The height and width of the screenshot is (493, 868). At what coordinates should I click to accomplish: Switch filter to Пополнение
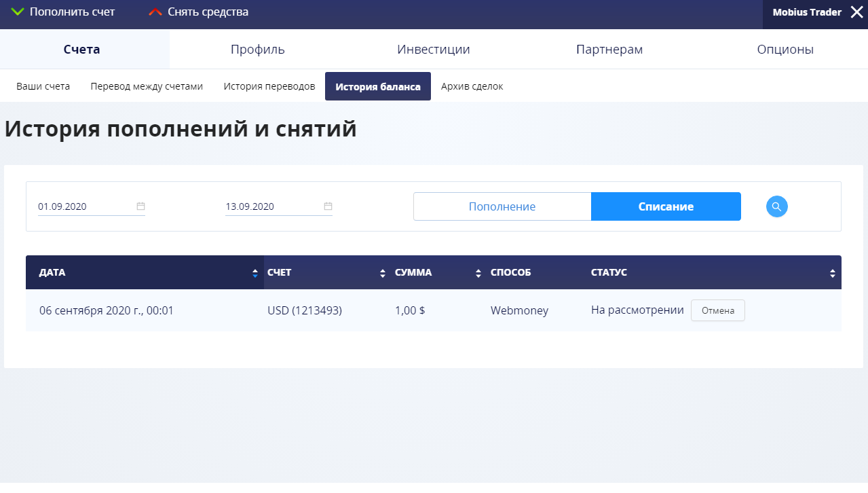coord(502,206)
